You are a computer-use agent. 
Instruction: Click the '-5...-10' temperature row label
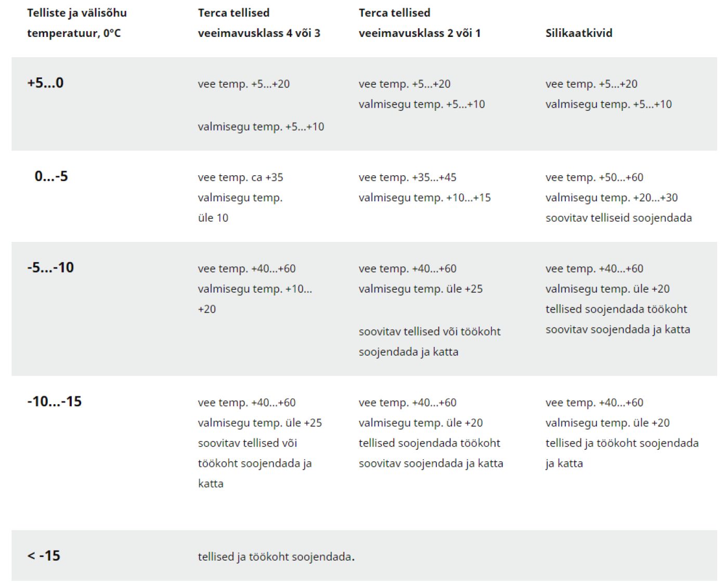[50, 268]
